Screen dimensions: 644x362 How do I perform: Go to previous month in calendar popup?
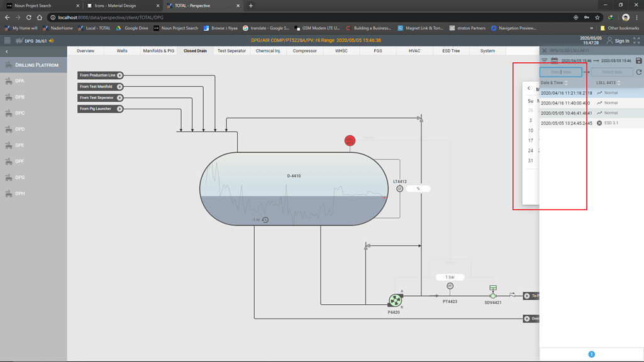(x=528, y=89)
